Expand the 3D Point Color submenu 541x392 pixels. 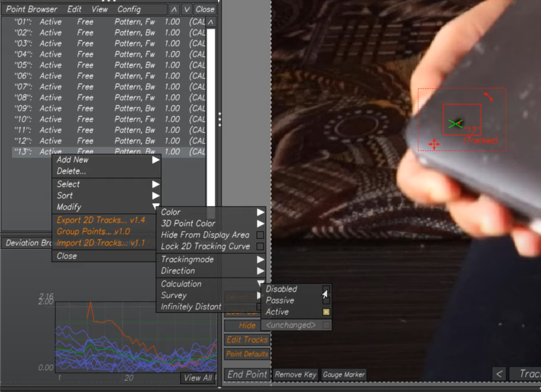211,223
